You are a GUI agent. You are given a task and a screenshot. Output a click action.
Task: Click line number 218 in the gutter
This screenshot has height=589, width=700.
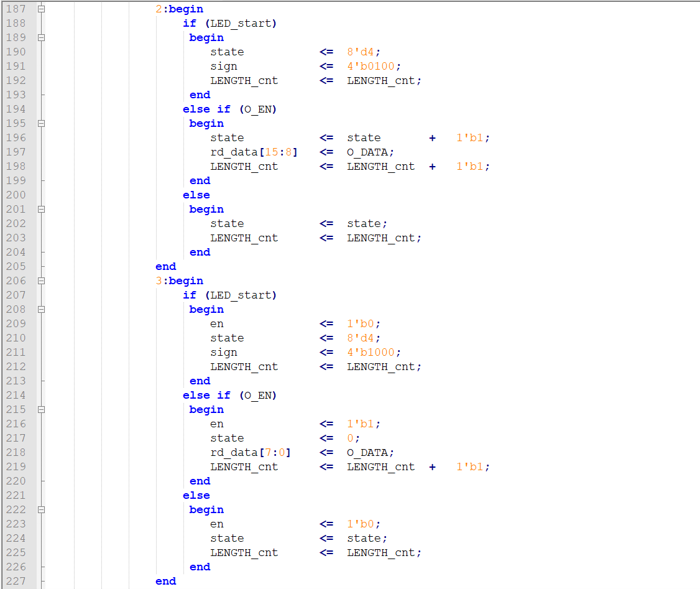coord(16,453)
